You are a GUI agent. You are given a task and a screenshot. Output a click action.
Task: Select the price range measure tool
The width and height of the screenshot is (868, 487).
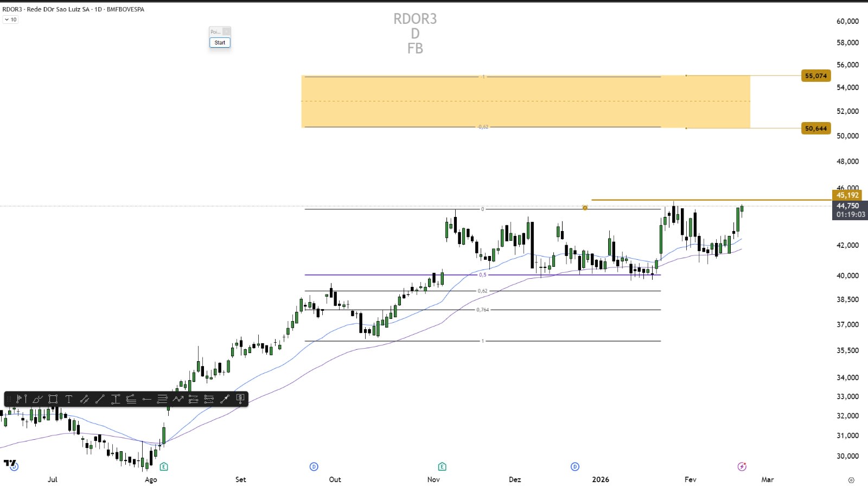tap(116, 399)
